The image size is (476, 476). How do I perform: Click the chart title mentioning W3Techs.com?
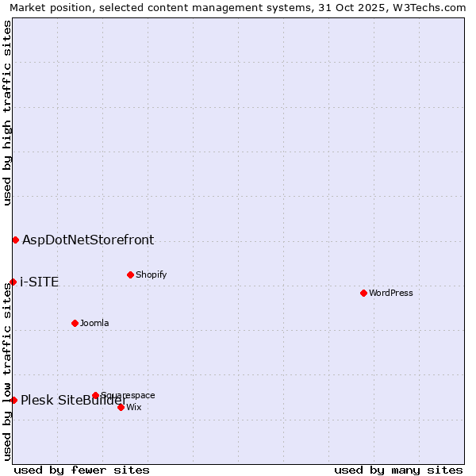tap(238, 7)
